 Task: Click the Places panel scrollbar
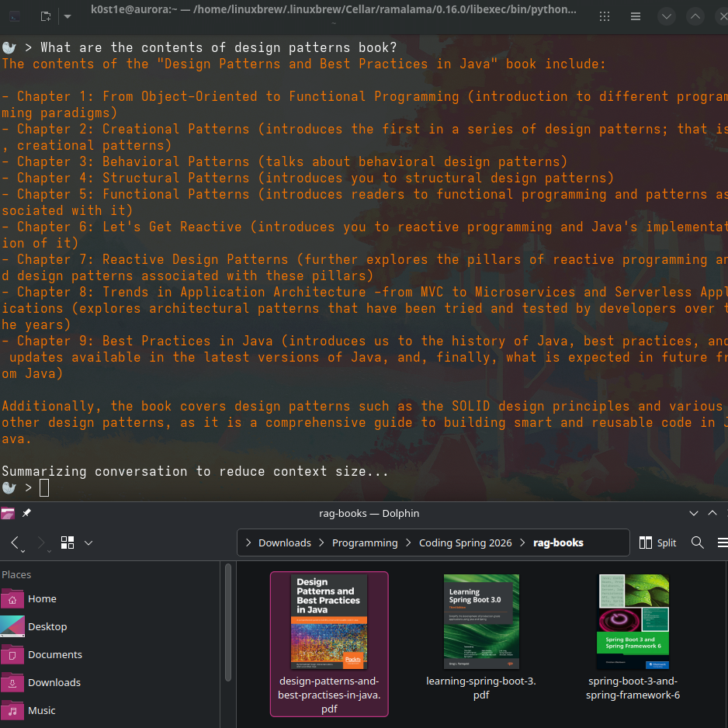tap(228, 622)
